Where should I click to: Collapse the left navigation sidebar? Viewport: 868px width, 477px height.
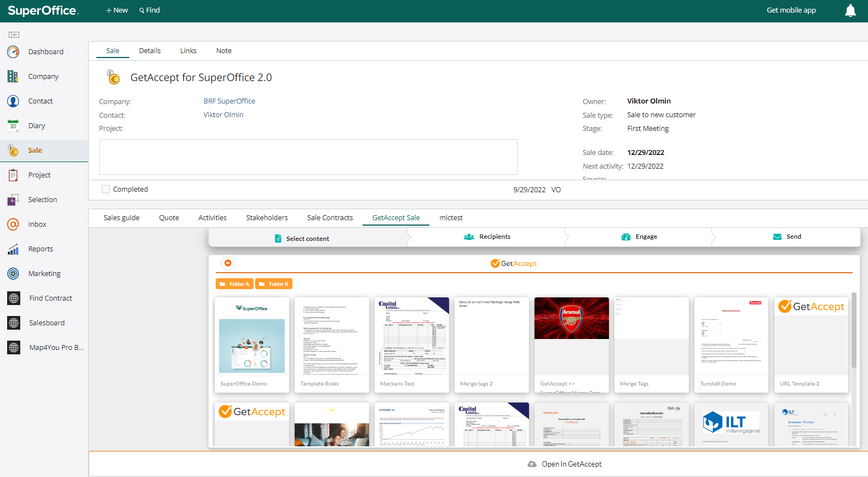pos(14,35)
